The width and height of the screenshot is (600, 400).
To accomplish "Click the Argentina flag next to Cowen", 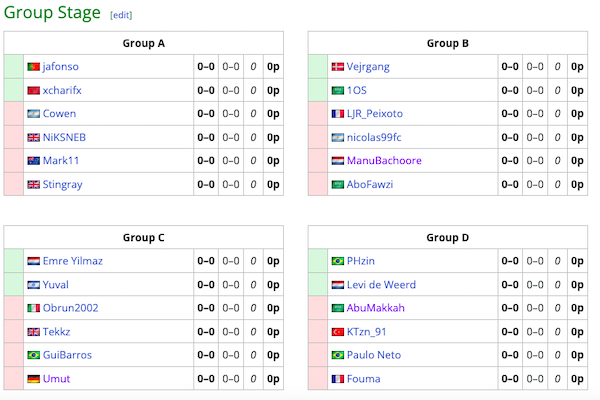I will (x=33, y=114).
